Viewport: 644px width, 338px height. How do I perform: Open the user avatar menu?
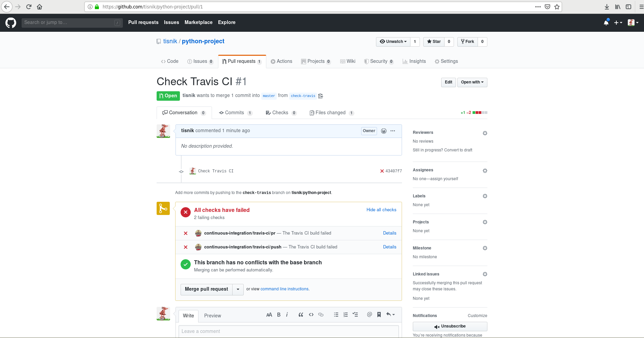633,23
